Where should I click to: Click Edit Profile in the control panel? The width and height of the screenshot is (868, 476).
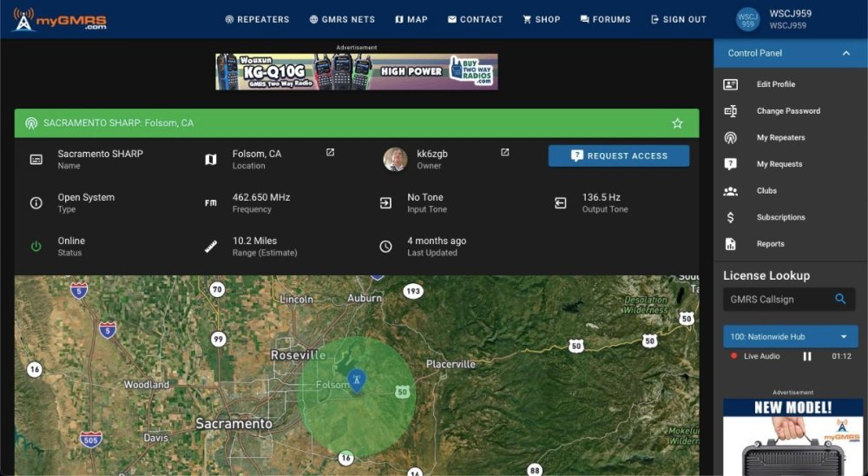click(x=775, y=84)
